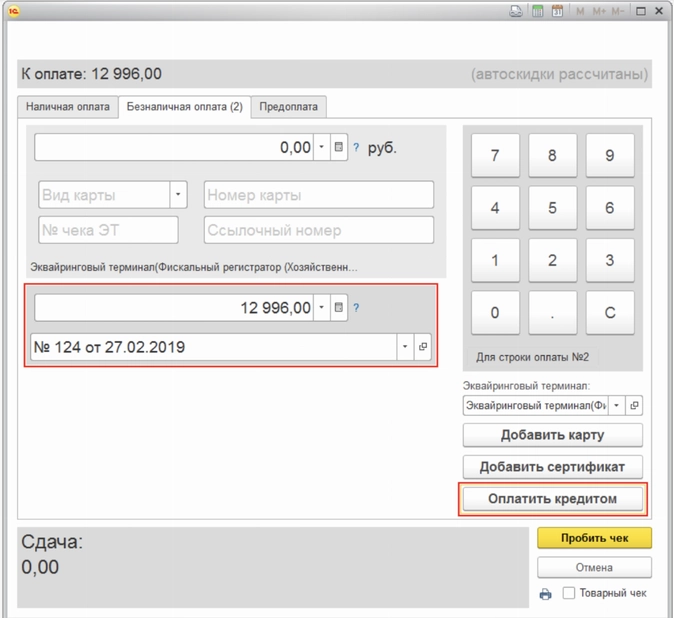Open the Предоплата tab
This screenshot has height=618, width=674.
289,107
